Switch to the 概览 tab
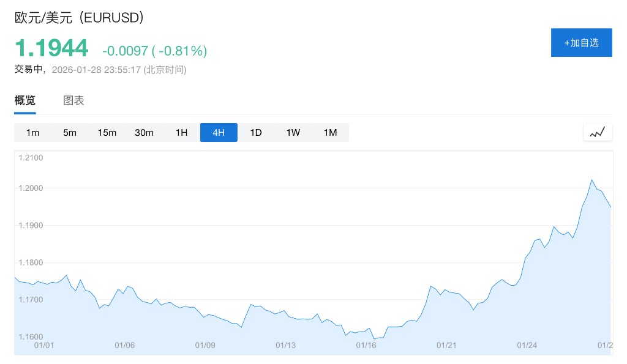Viewport: 627px width, 364px height. point(25,101)
